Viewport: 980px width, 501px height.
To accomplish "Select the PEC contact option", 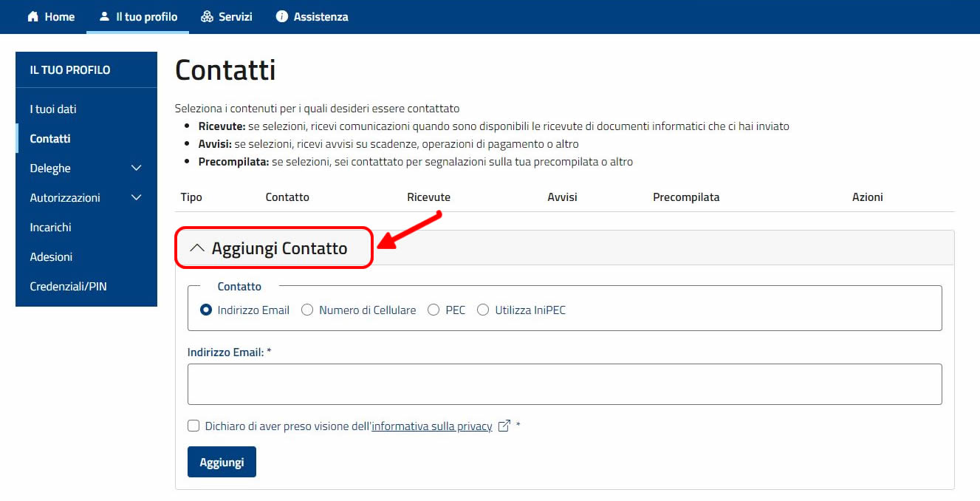I will point(434,310).
